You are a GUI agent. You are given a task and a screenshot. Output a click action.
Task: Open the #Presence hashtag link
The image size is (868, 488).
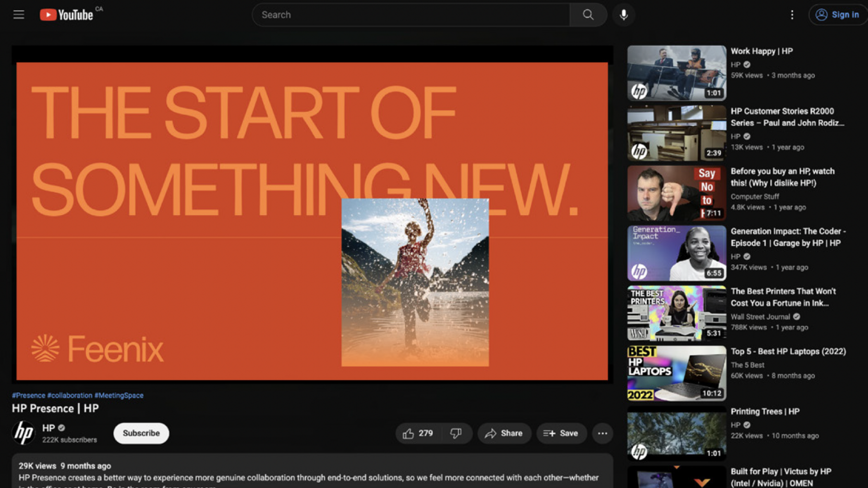pos(28,395)
